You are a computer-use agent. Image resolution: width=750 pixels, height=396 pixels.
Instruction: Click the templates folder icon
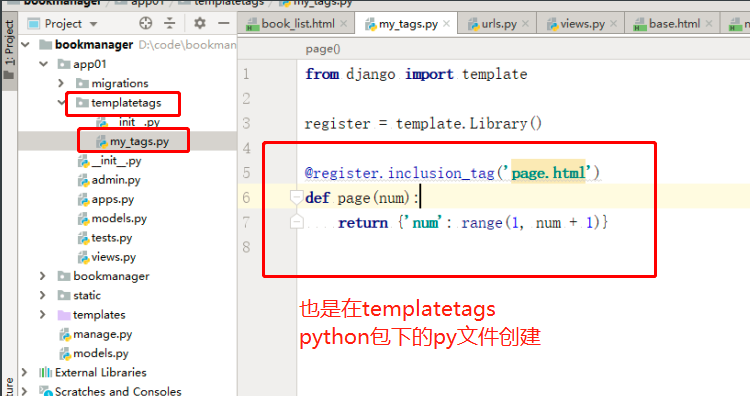[x=64, y=315]
